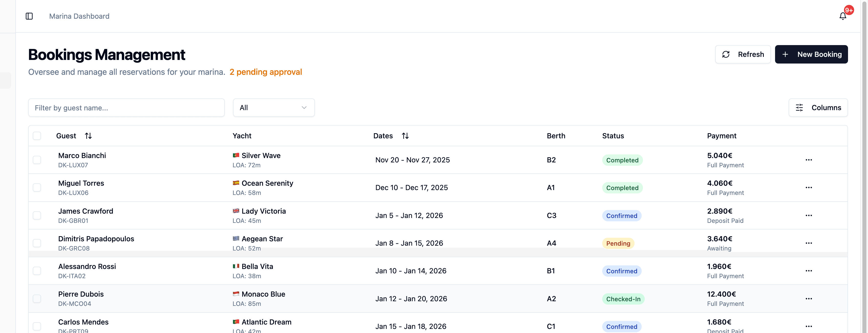Open row actions for Dimitris Papadopoulos
Screen dimensions: 868x333
(809, 243)
